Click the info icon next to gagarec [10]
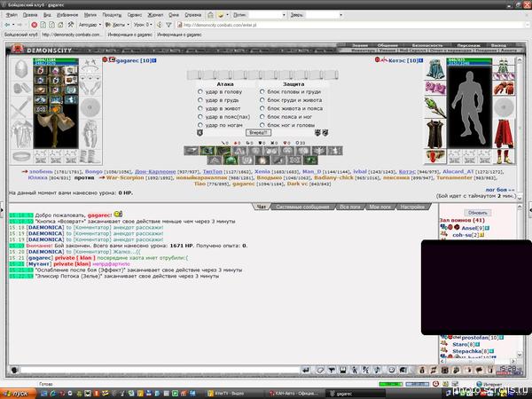532x399 pixels. point(154,60)
